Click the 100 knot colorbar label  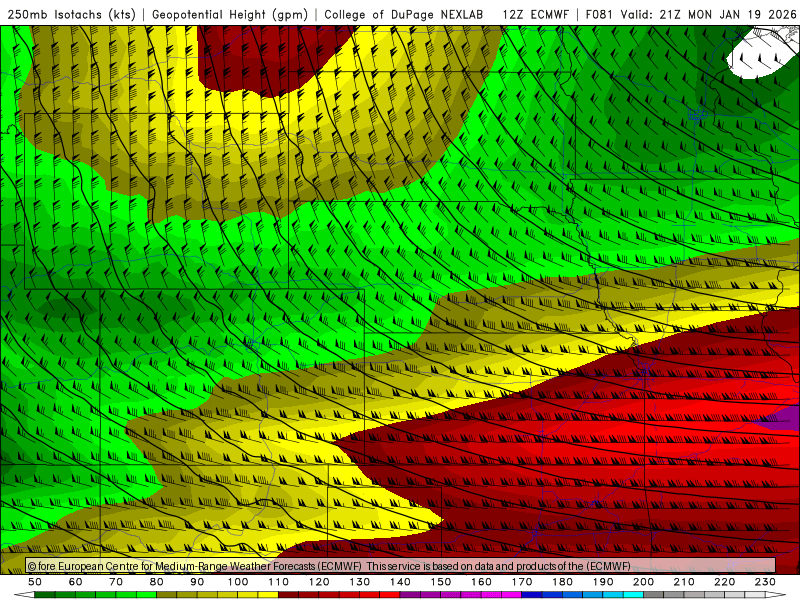(238, 582)
